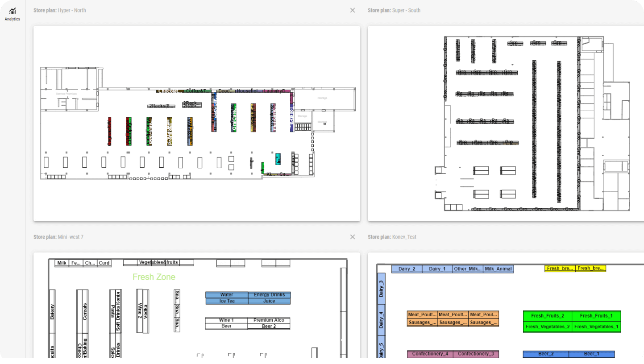This screenshot has width=644, height=364.
Task: Click the Wine 1 shelf
Action: coord(226,320)
